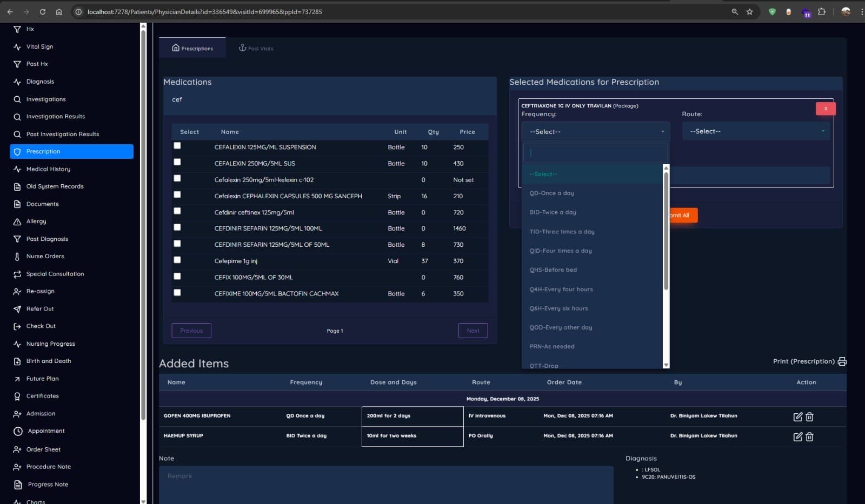Image resolution: width=865 pixels, height=504 pixels.
Task: Choose PRN-As needed frequency option
Action: click(592, 346)
